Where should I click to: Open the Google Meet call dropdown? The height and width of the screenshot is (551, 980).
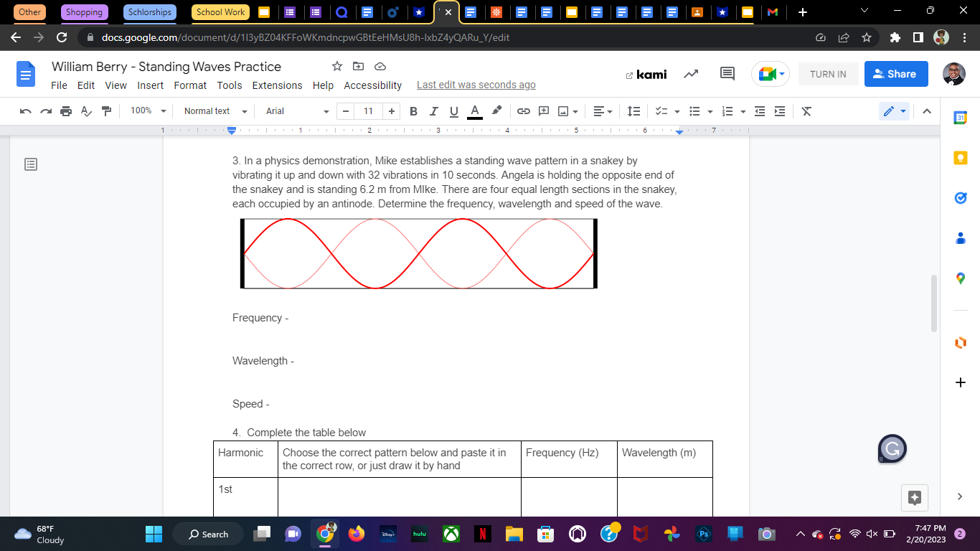point(772,74)
